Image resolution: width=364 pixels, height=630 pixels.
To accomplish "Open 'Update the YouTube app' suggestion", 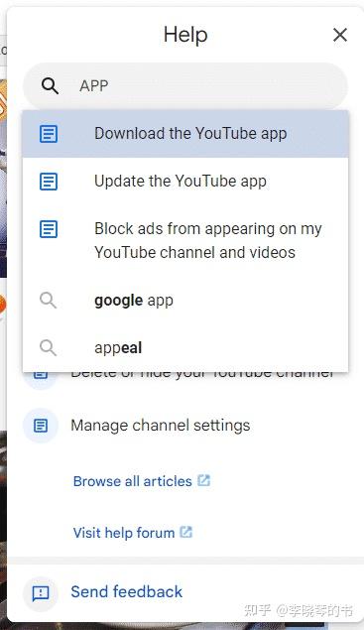I will (x=185, y=182).
